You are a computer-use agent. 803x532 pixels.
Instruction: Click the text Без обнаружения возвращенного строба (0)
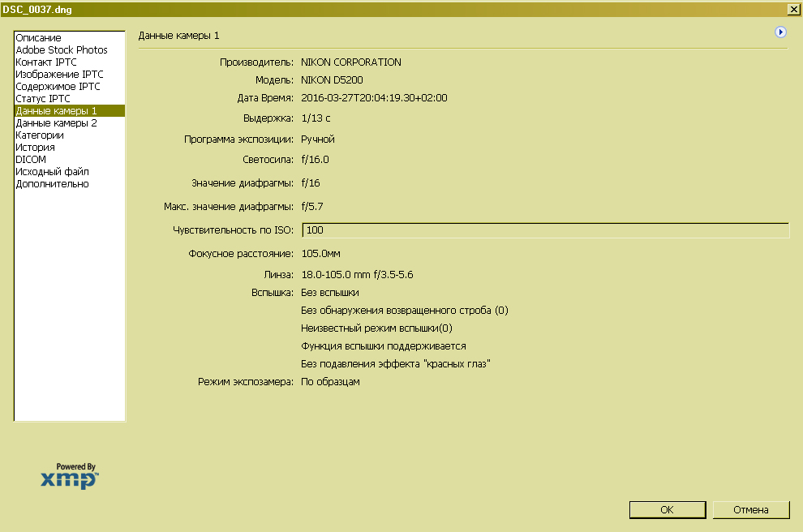click(405, 311)
